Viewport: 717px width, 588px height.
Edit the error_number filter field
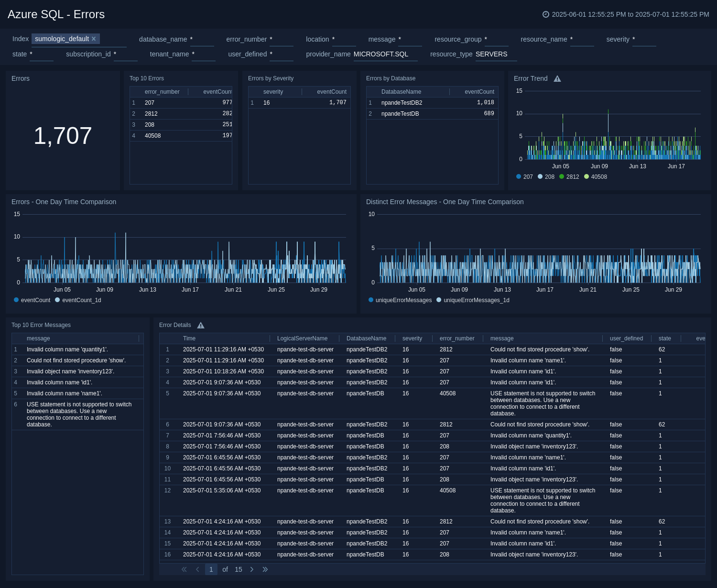tap(282, 40)
